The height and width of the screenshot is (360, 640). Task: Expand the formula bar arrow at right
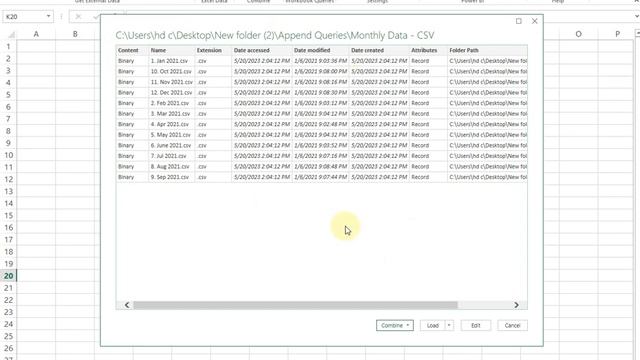pyautogui.click(x=636, y=16)
